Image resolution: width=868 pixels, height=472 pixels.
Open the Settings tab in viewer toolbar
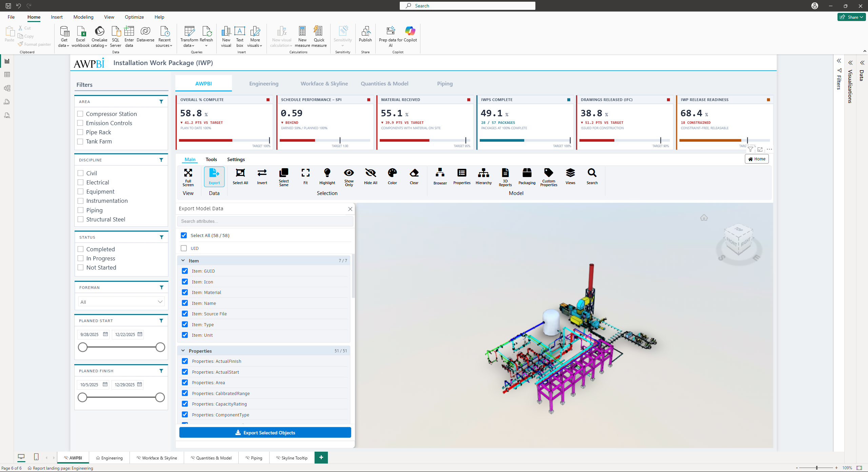click(x=236, y=159)
